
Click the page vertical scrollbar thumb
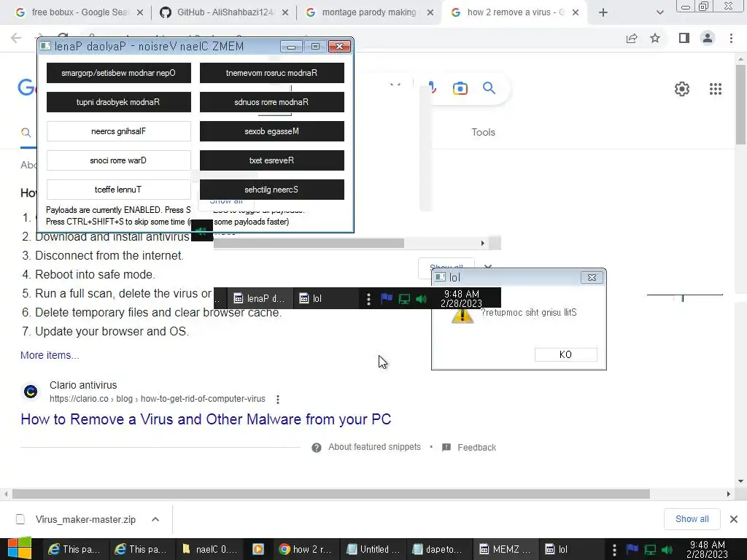coord(740,104)
